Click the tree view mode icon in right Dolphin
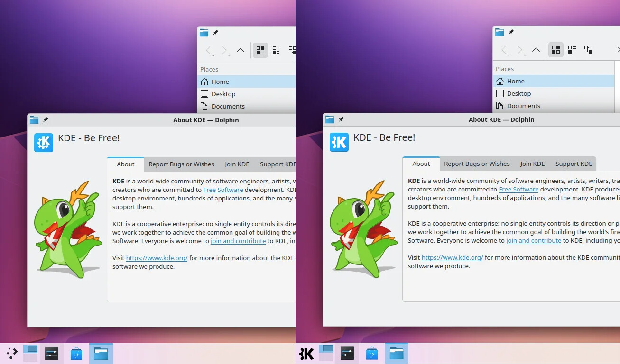 (x=588, y=50)
